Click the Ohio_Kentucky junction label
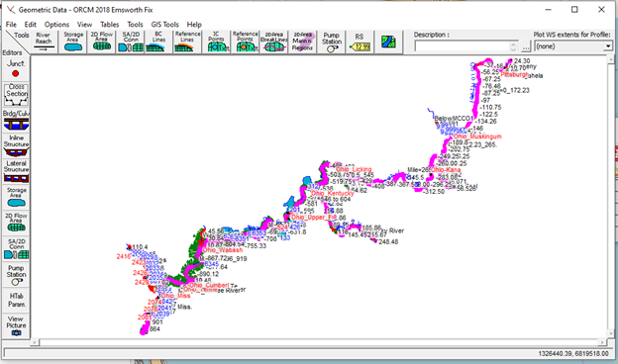 pyautogui.click(x=332, y=194)
